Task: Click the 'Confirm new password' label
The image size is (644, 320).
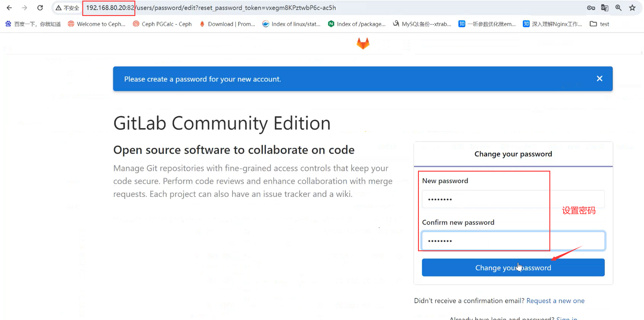Action: tap(458, 223)
